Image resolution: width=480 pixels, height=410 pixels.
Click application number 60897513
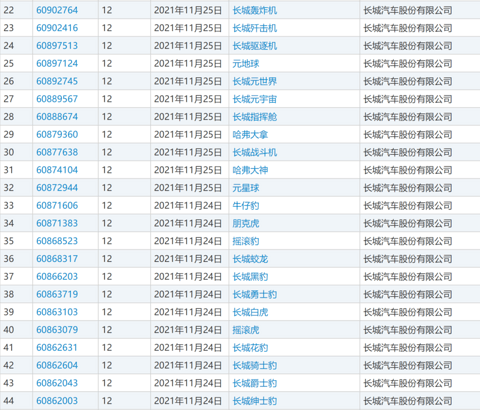[x=57, y=46]
